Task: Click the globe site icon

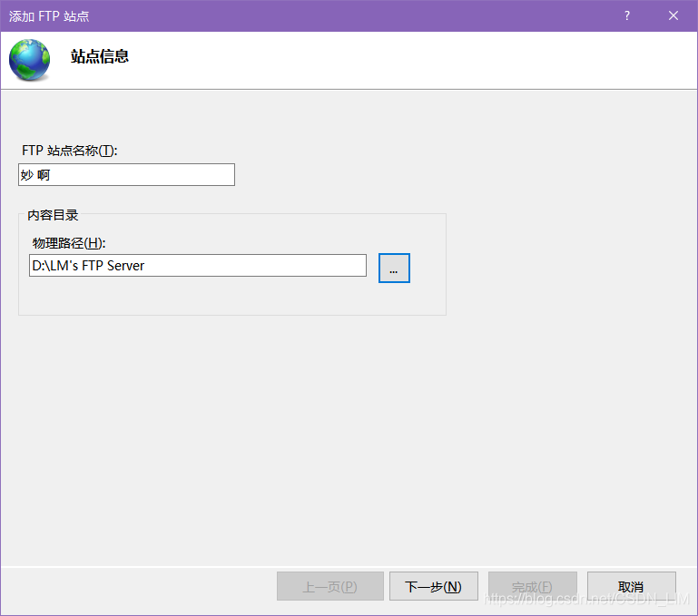Action: [x=29, y=60]
